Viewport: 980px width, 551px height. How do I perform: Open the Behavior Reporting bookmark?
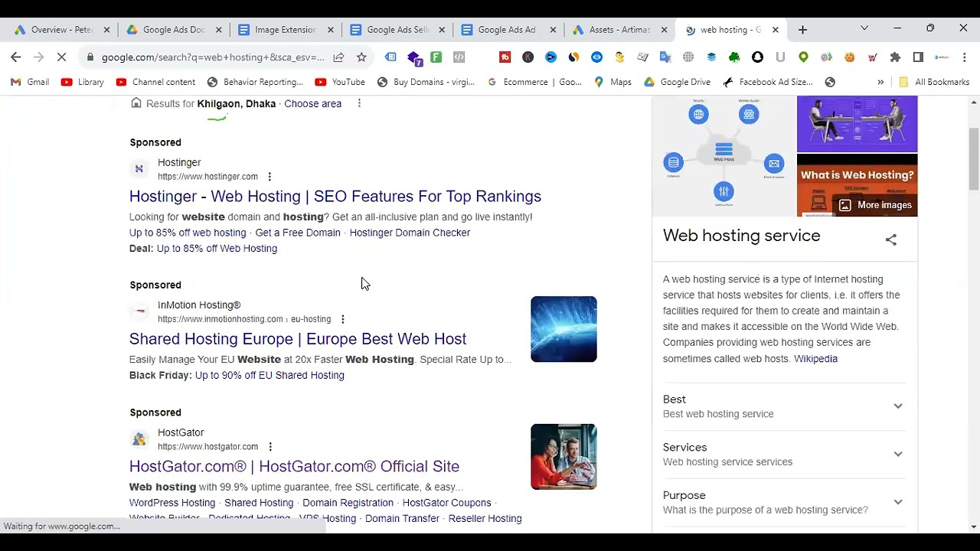click(x=256, y=82)
